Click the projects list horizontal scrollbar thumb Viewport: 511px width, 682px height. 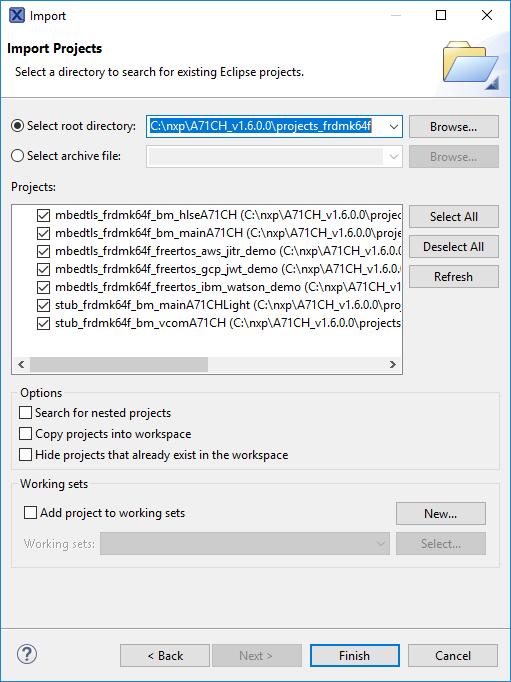tap(119, 364)
